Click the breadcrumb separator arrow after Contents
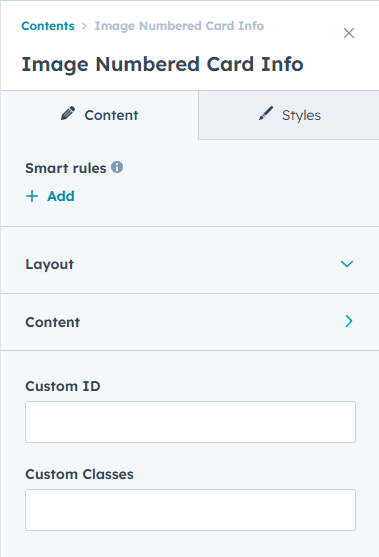 pos(84,26)
